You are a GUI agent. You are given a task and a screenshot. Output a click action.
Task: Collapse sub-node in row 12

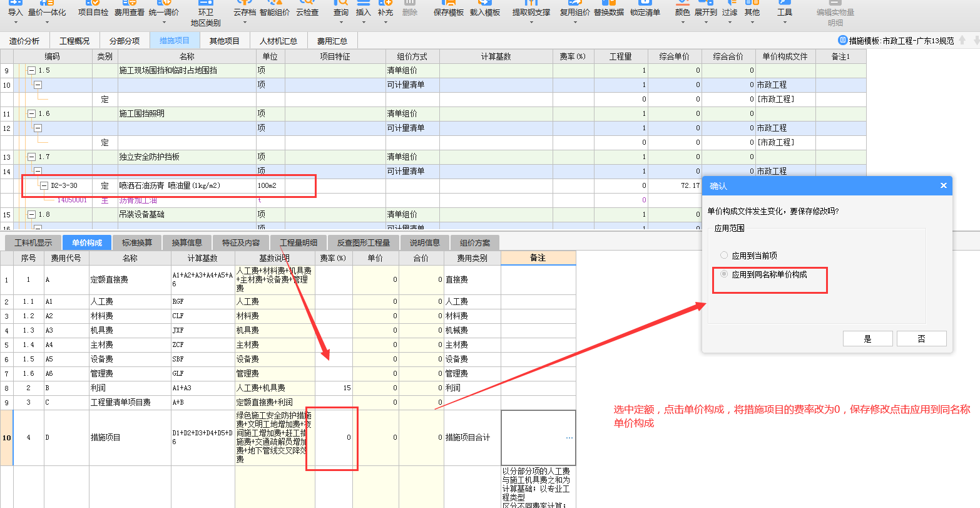38,128
